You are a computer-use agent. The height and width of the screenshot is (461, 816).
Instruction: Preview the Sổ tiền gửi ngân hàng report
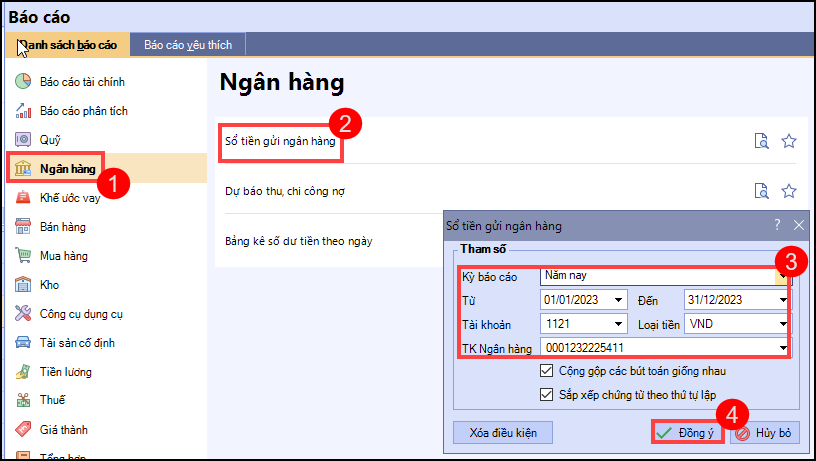[762, 142]
